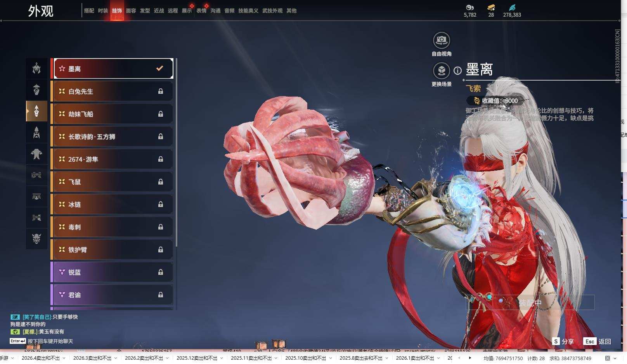The image size is (627, 364).
Task: Click the coin currency icon above 5,782
Action: pyautogui.click(x=470, y=7)
